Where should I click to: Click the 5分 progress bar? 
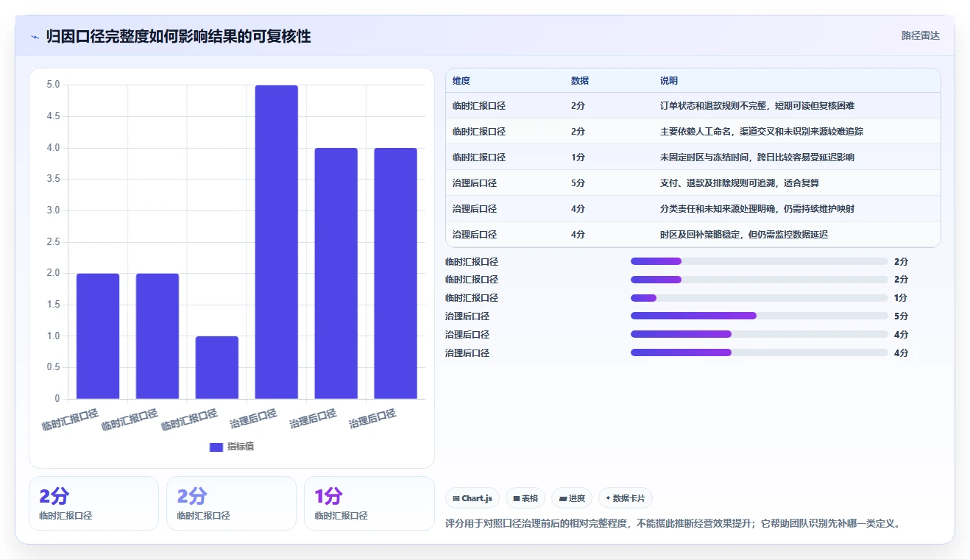pos(759,316)
